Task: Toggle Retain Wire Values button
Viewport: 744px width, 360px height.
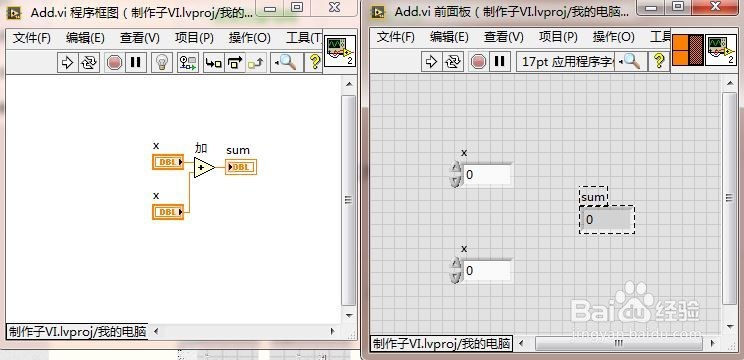Action: click(188, 62)
